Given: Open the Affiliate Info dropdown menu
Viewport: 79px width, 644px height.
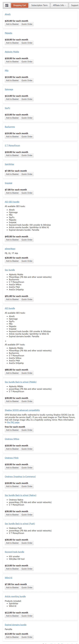Looking at the screenshot, I should (59, 5).
